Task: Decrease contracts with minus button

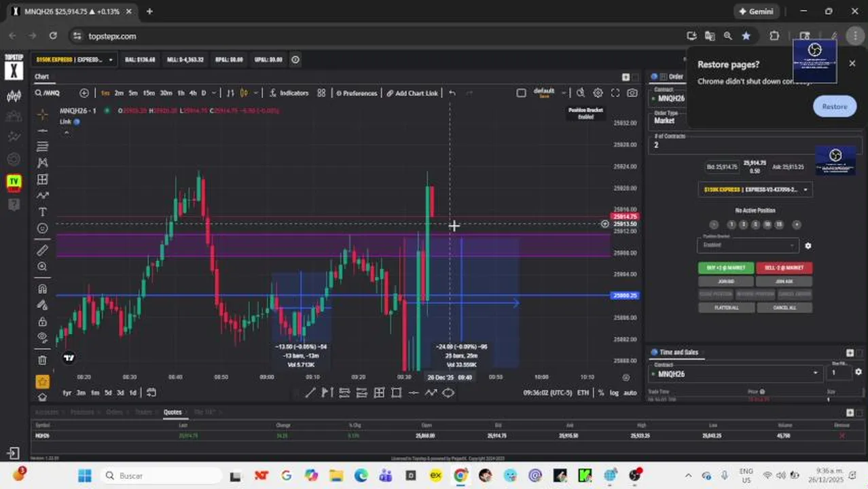Action: 714,225
